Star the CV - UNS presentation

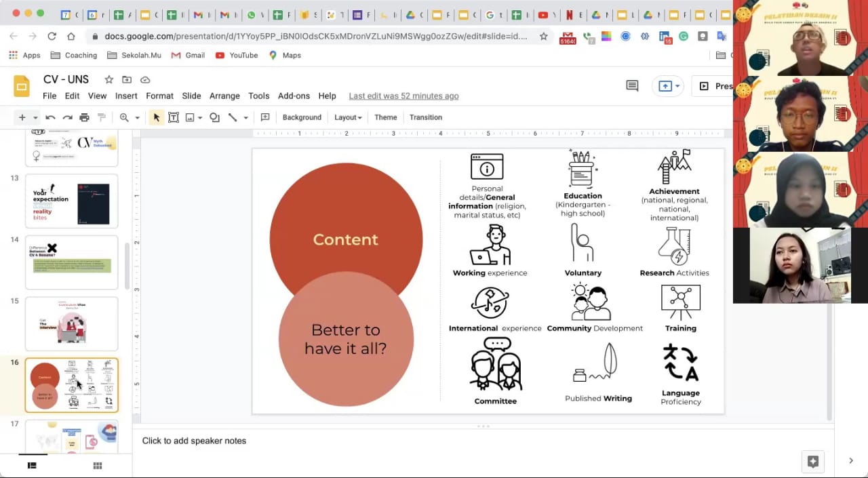[108, 80]
